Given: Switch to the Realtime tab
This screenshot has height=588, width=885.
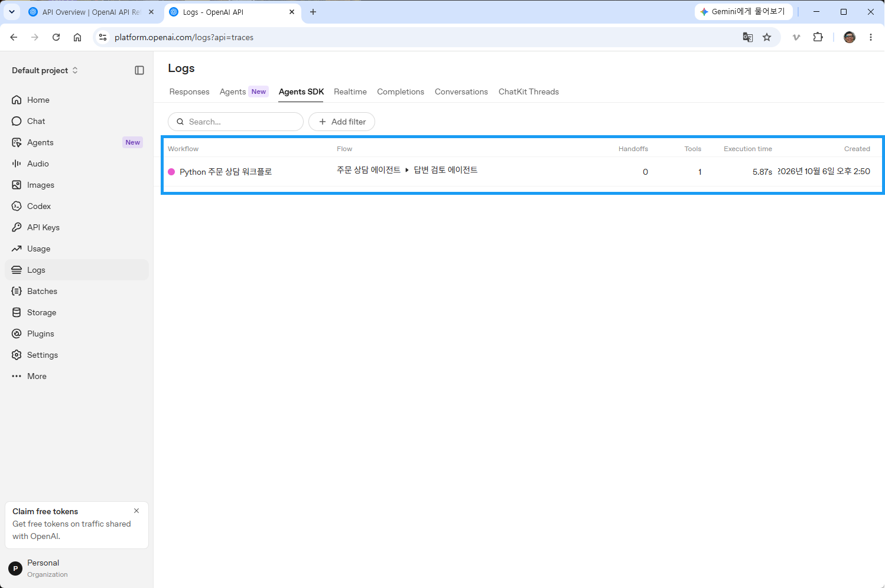Looking at the screenshot, I should (350, 92).
